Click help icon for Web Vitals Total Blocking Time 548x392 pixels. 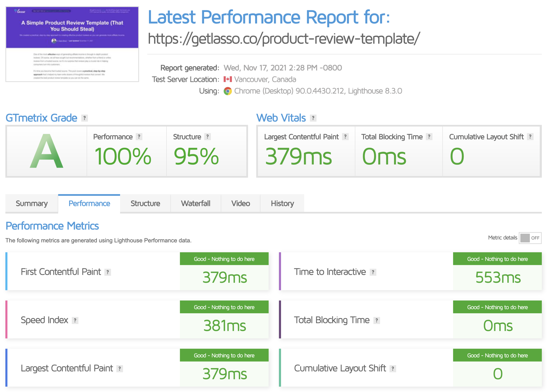pos(429,137)
